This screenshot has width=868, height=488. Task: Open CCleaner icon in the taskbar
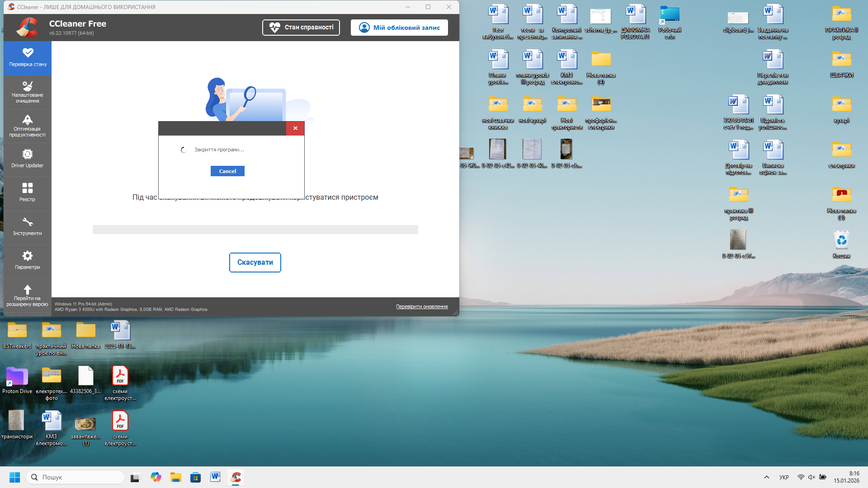coord(236,477)
